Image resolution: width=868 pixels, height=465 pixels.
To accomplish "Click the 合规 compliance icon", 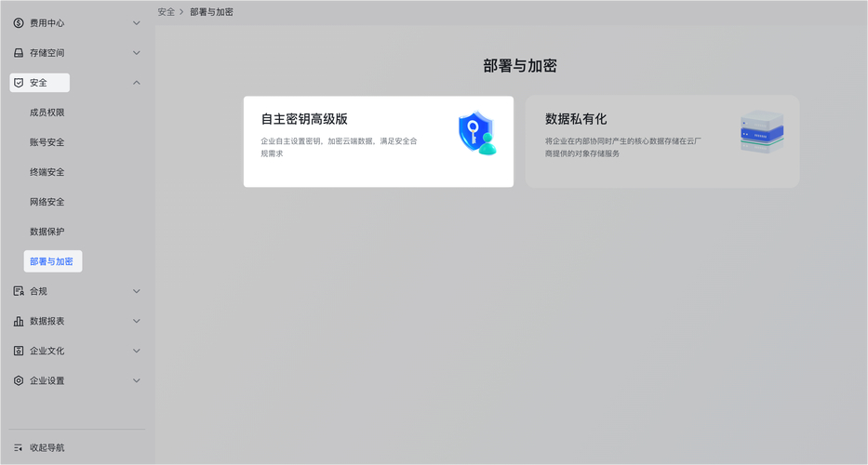I will click(19, 291).
